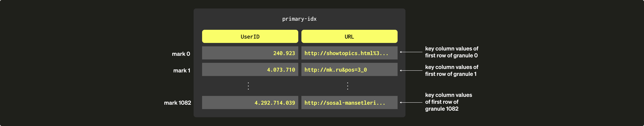Open the sosal-mansetleri URL cell
This screenshot has width=644, height=126.
[x=349, y=102]
